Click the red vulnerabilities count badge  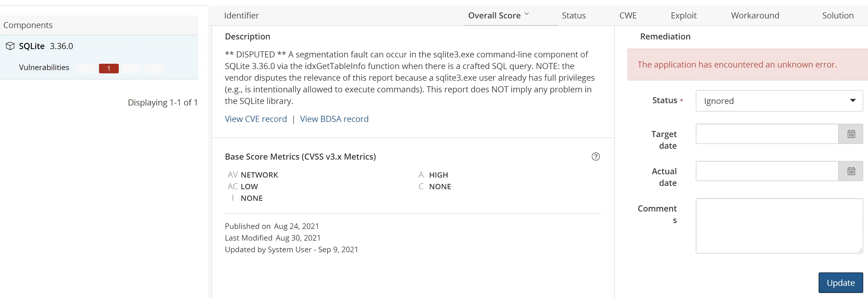pyautogui.click(x=108, y=68)
